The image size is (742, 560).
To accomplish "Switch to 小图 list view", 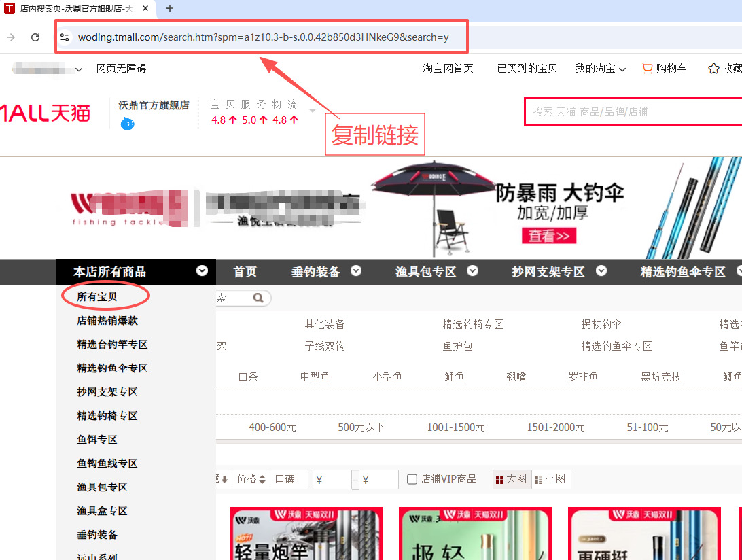I will click(x=551, y=479).
